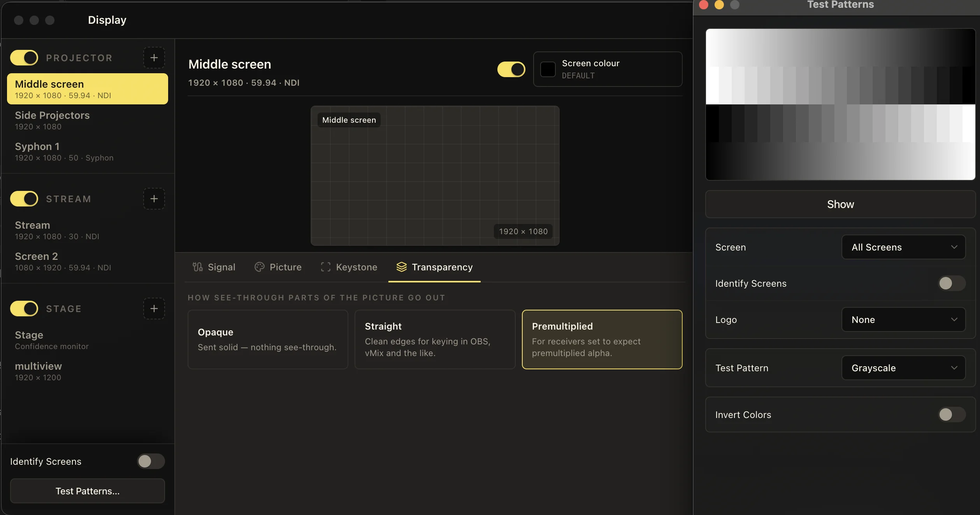The height and width of the screenshot is (515, 980).
Task: Click the Middle screen heading title
Action: click(x=230, y=64)
